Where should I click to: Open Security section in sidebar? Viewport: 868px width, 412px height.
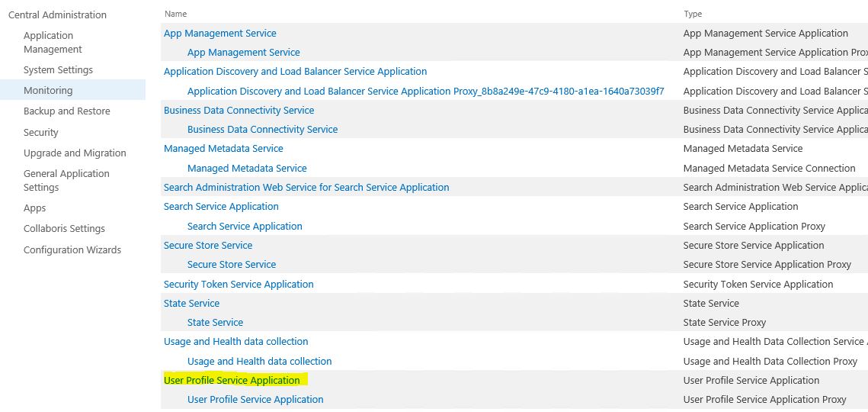41,133
